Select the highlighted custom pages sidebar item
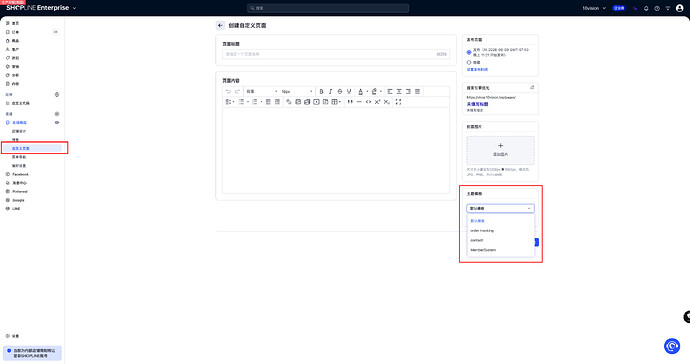 click(32, 148)
